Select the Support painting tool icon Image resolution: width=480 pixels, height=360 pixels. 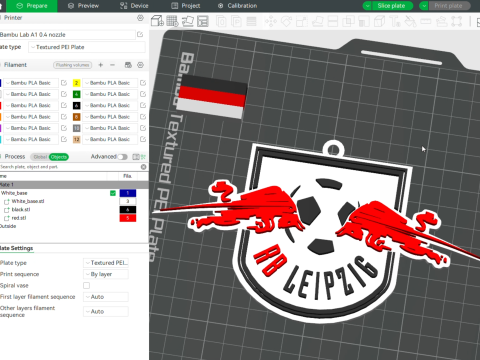point(364,22)
